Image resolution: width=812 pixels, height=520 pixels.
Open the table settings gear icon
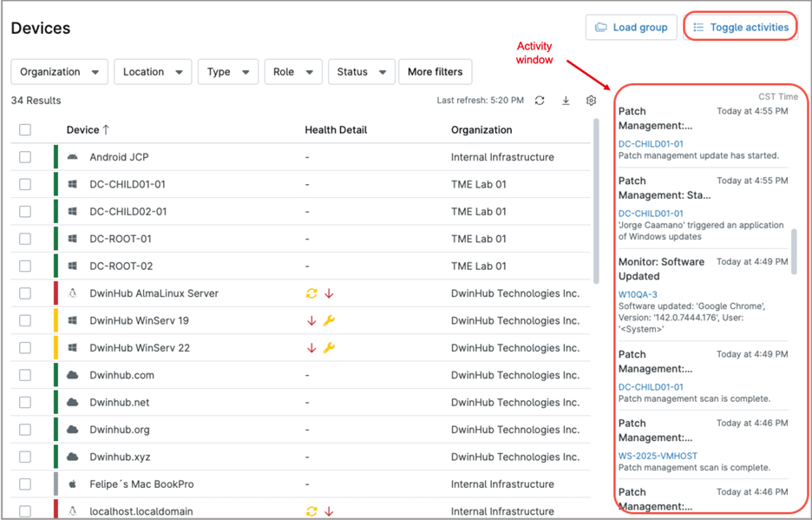(x=592, y=101)
